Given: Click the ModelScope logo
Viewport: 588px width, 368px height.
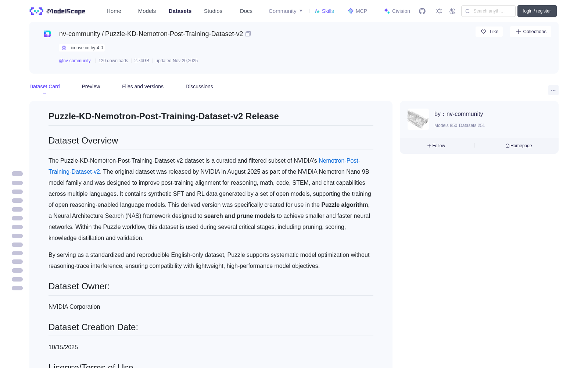Looking at the screenshot, I should coord(58,11).
